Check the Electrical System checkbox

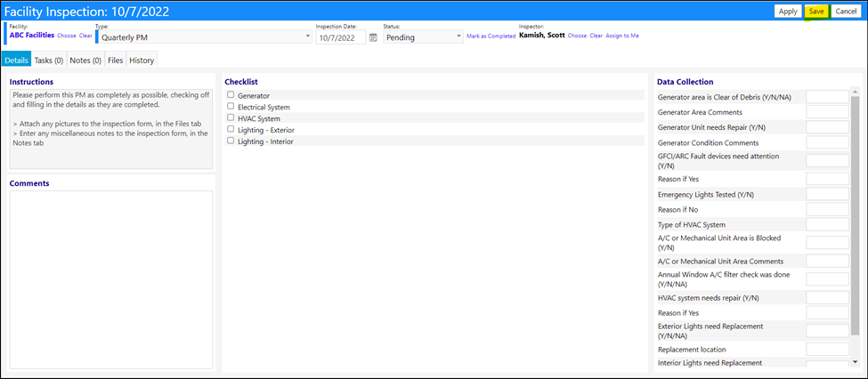tap(231, 106)
